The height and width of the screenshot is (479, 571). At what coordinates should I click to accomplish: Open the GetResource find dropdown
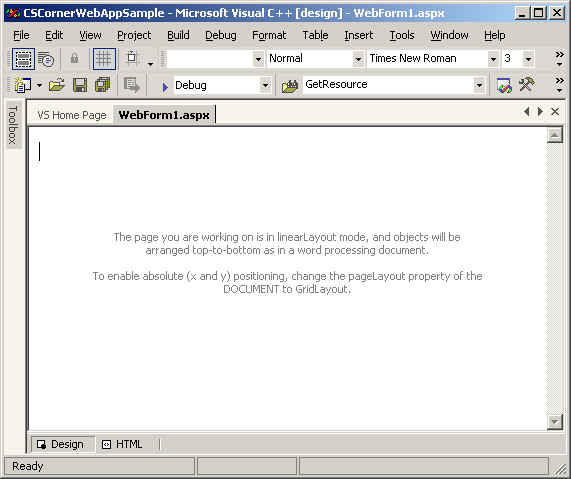(479, 85)
